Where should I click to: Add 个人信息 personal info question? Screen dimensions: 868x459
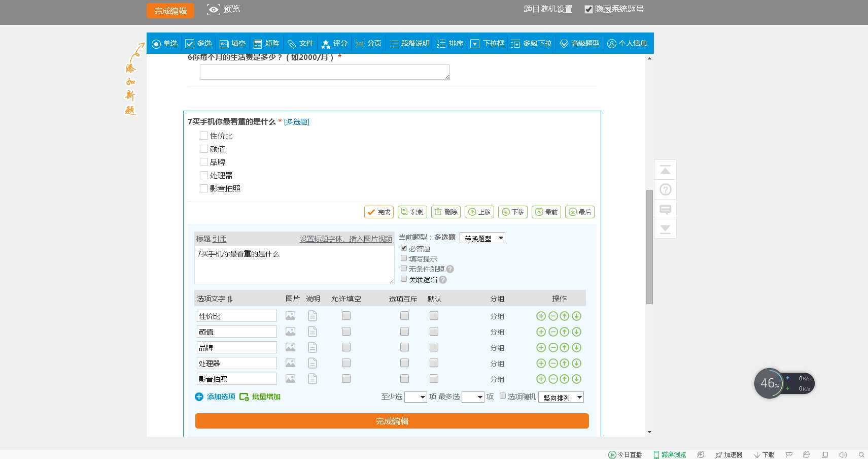tap(627, 44)
